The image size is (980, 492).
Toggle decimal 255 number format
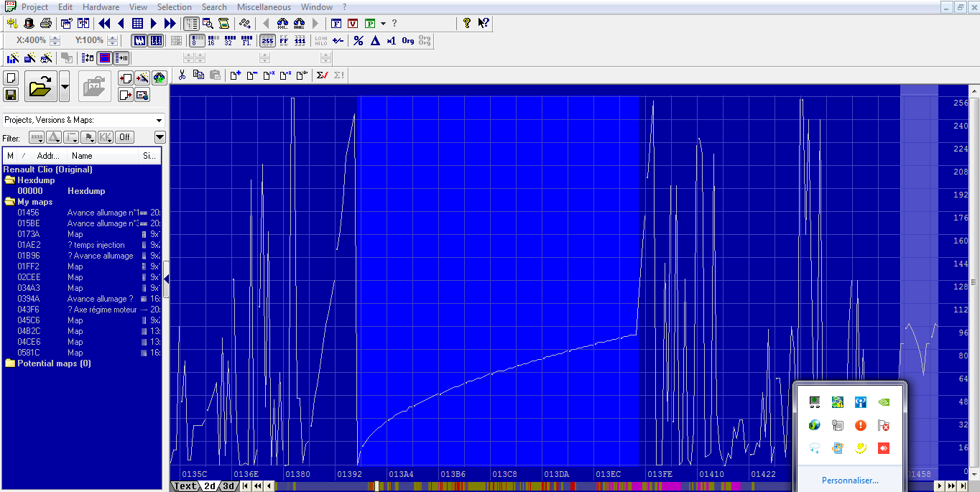[267, 40]
